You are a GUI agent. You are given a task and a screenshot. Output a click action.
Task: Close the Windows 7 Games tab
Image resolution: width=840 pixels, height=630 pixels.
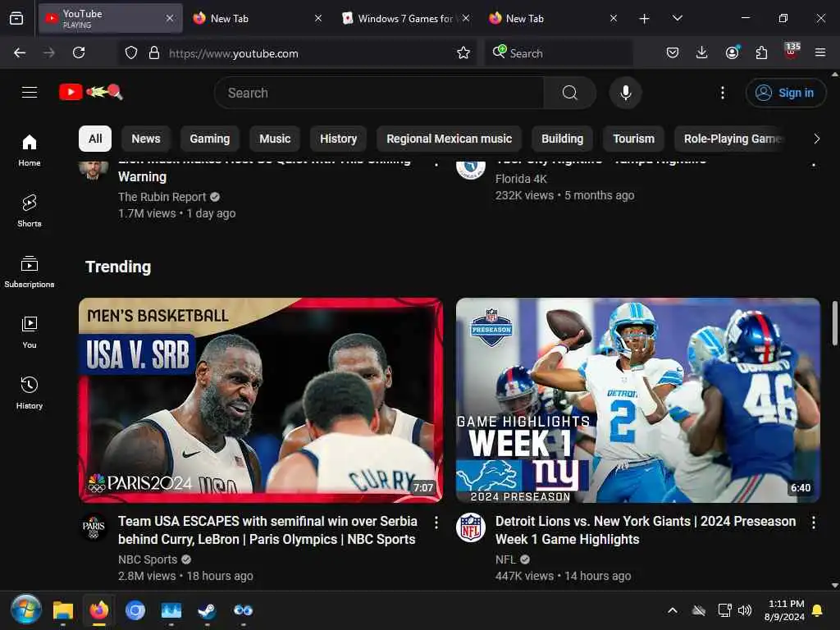coord(466,18)
